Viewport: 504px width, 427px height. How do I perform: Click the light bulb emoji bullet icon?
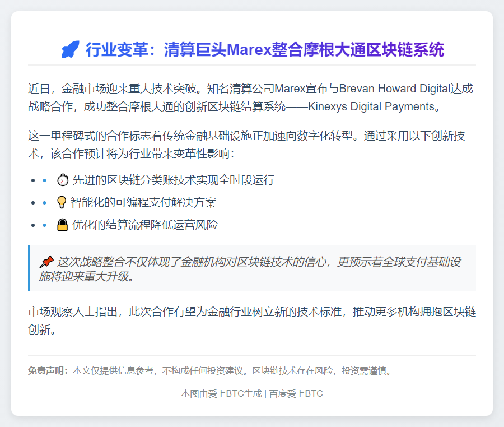point(62,202)
